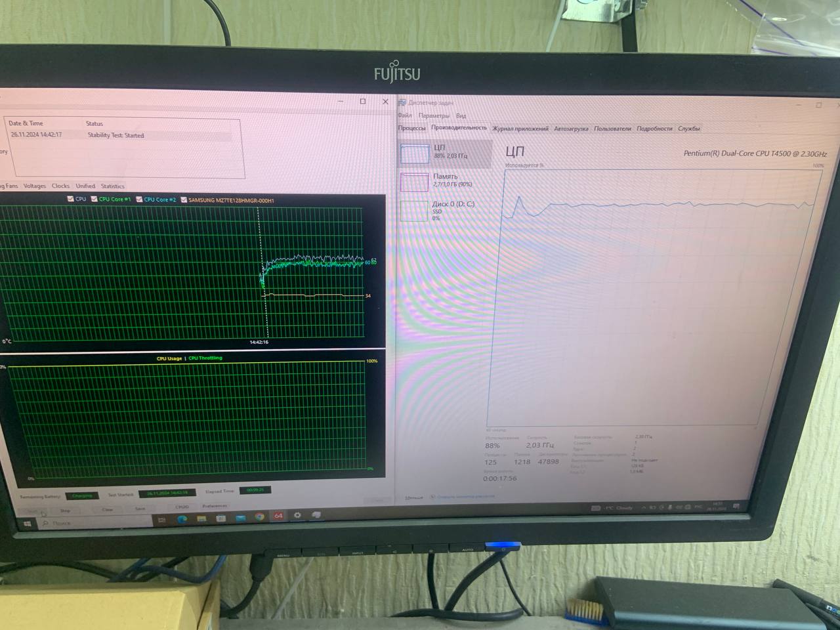
Task: Switch to the Процессы tab
Action: pyautogui.click(x=411, y=128)
